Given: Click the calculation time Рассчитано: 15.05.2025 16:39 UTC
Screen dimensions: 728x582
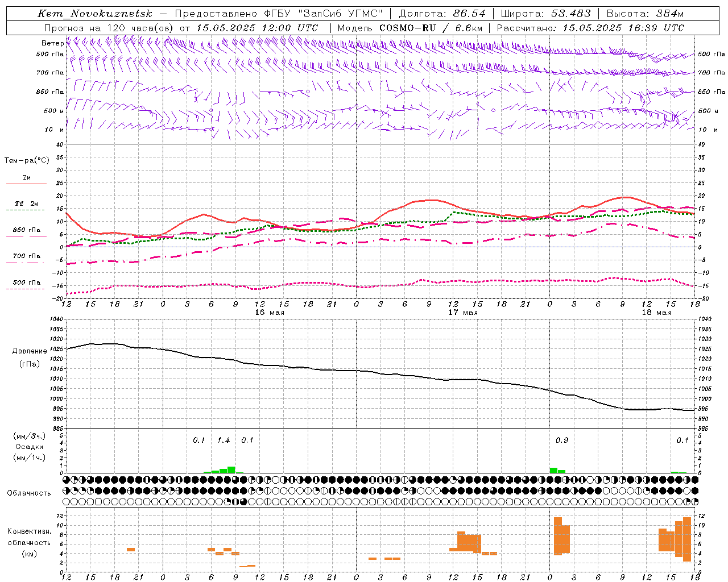Looking at the screenshot, I should click(590, 28).
